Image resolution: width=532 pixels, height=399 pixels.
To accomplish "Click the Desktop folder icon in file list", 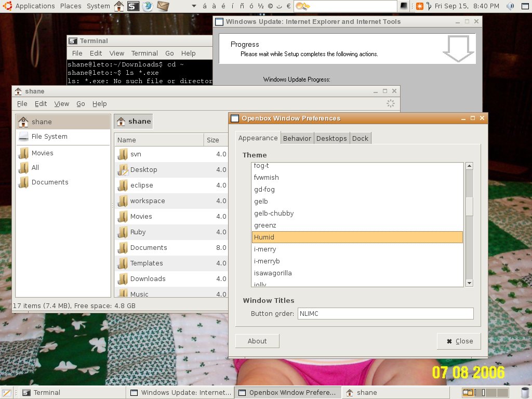I will pyautogui.click(x=123, y=170).
